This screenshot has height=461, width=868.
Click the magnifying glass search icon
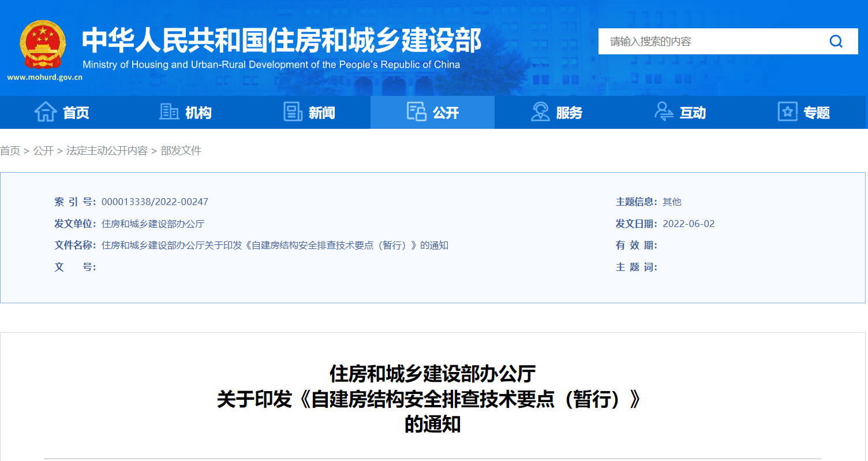point(836,42)
